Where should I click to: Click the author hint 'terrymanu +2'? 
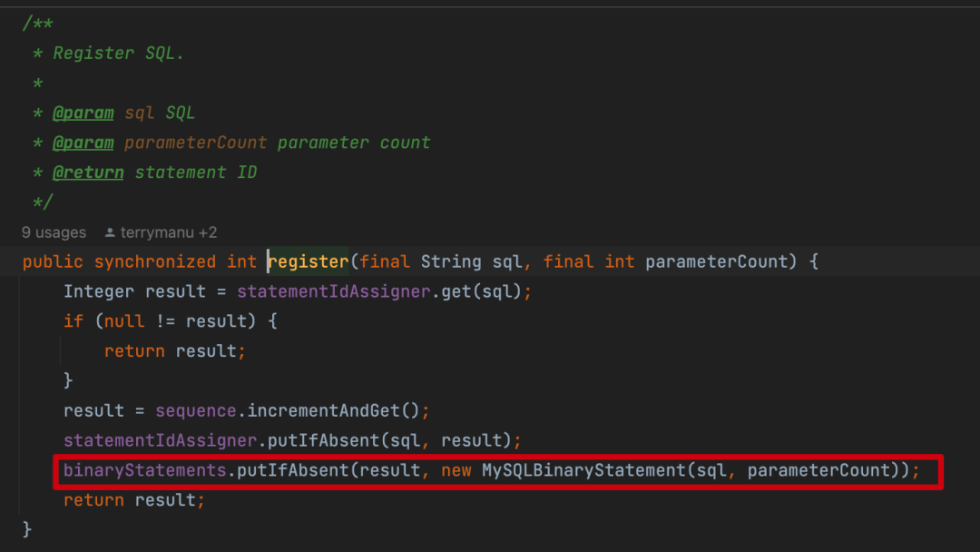(168, 232)
